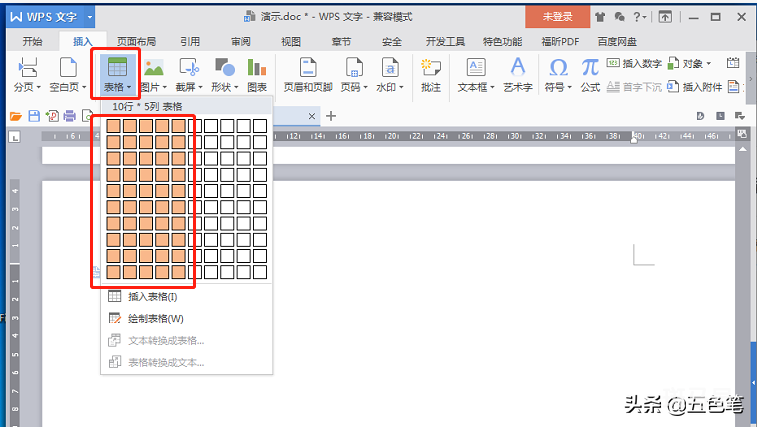This screenshot has height=427, width=757.
Task: Switch to the 开发工具 tab
Action: (x=445, y=42)
